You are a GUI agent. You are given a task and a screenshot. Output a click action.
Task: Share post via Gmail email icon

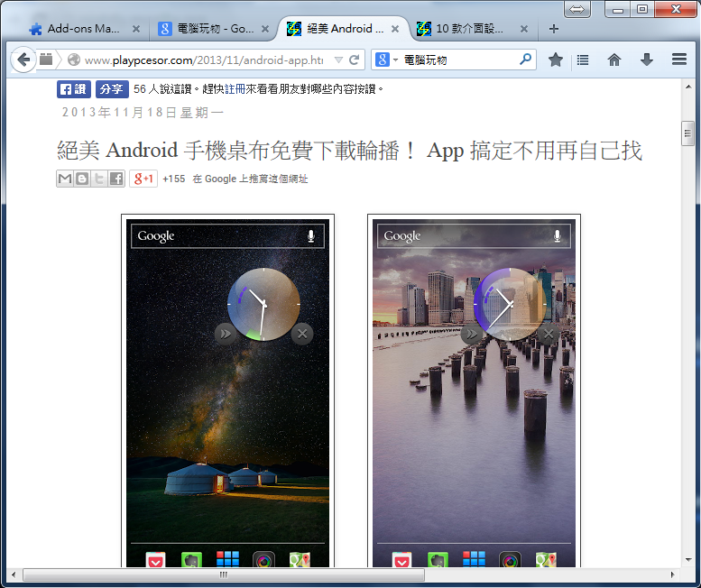[65, 179]
